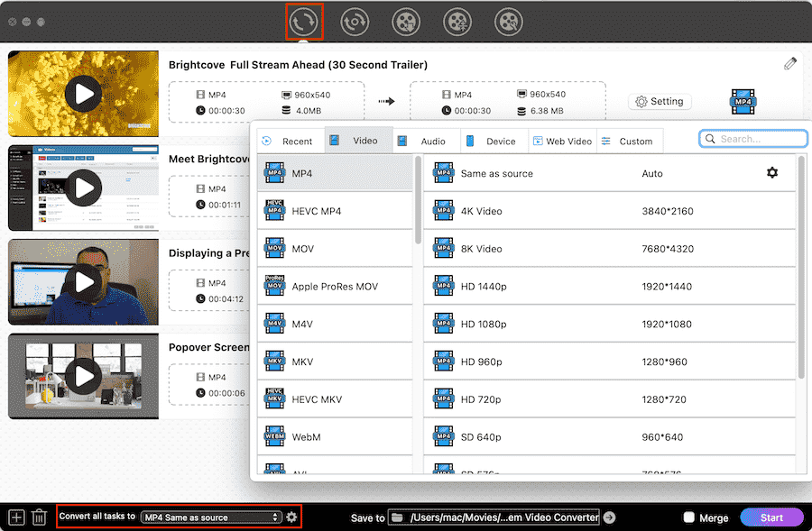812x531 pixels.
Task: Click the Brightcove trailer title text
Action: [x=299, y=65]
